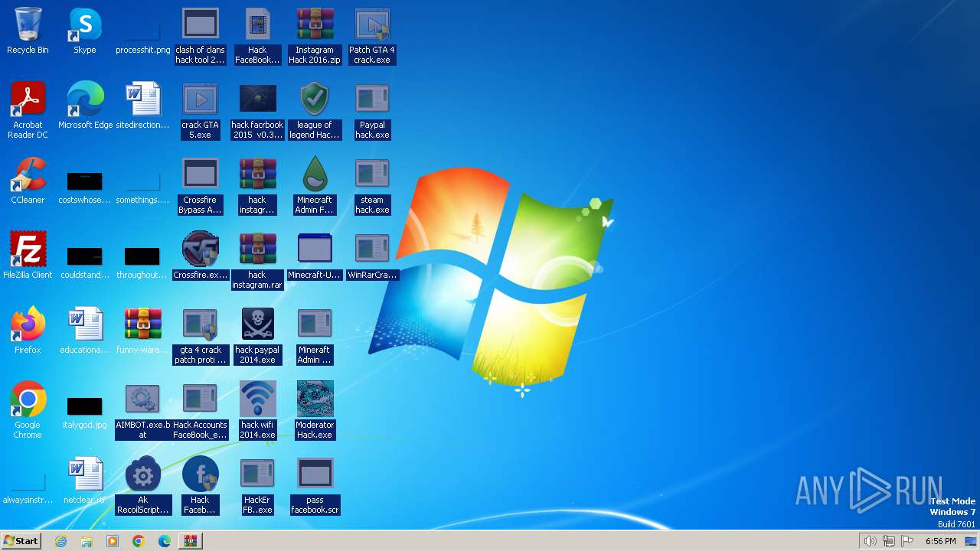980x551 pixels.
Task: Open Windows Explorer folder on taskbar
Action: pyautogui.click(x=87, y=541)
